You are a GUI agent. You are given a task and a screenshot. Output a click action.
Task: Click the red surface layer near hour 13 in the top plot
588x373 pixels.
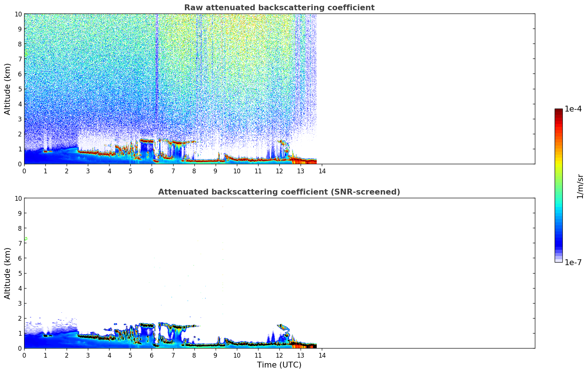pos(302,160)
